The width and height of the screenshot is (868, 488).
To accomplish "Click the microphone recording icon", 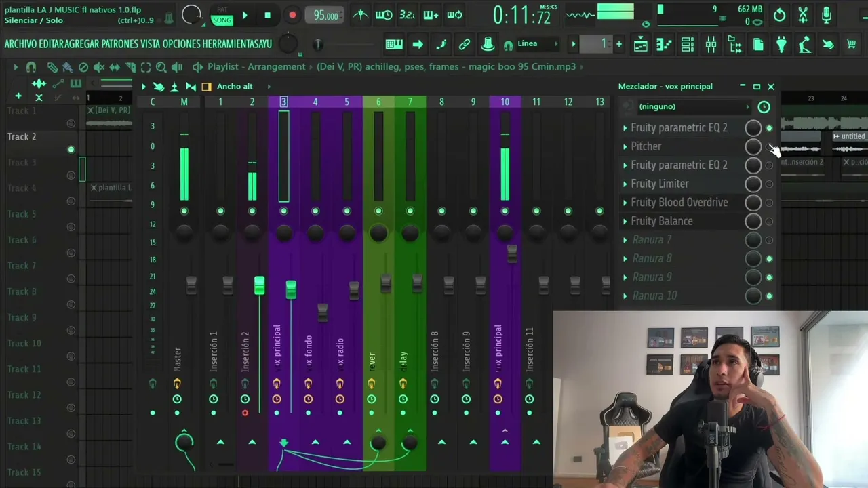I will (826, 15).
